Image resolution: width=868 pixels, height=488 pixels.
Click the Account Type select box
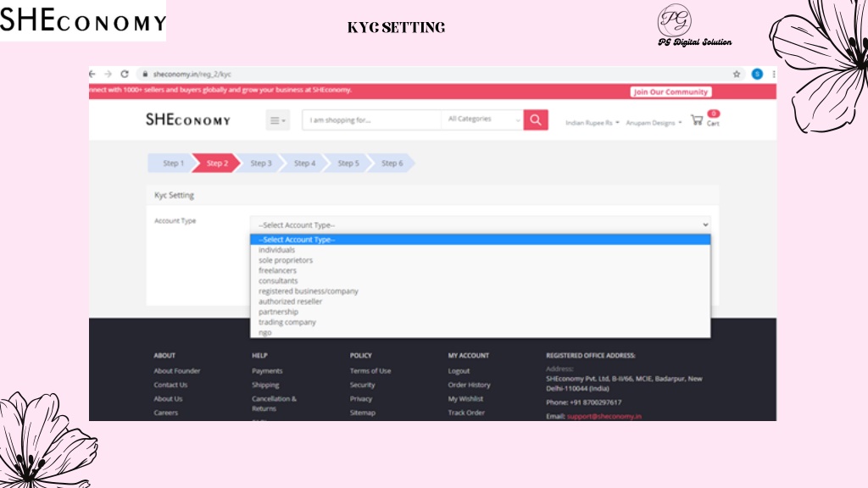click(x=480, y=225)
